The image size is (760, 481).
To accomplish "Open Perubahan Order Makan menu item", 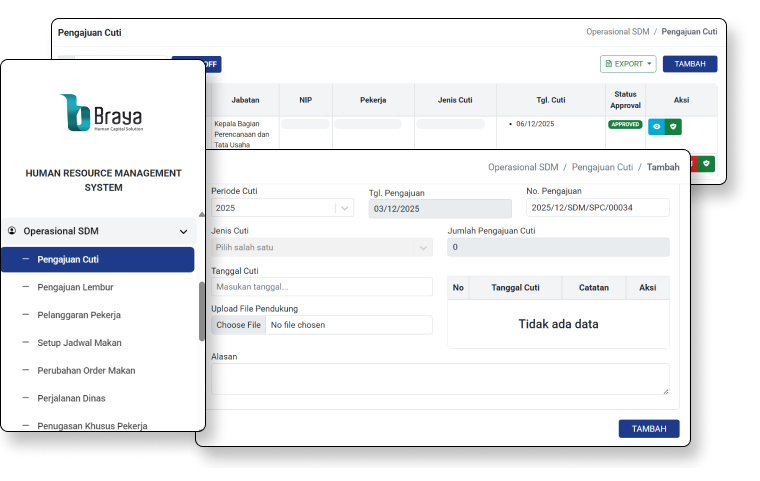I will [x=85, y=371].
